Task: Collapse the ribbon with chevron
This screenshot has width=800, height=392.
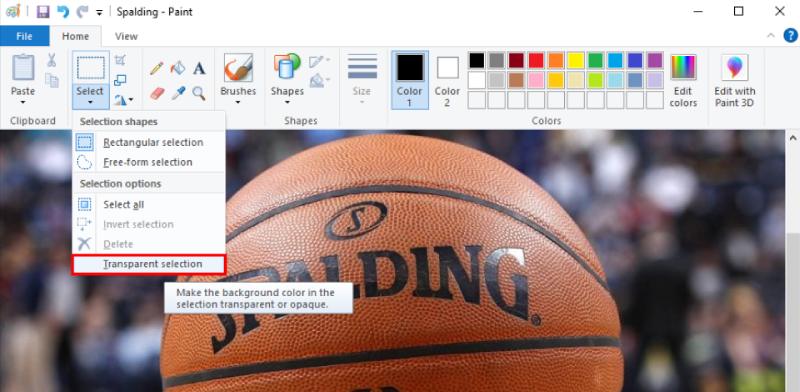Action: [771, 36]
